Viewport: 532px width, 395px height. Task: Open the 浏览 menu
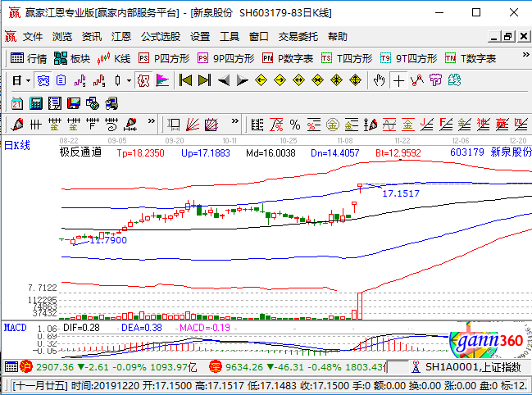click(x=62, y=37)
